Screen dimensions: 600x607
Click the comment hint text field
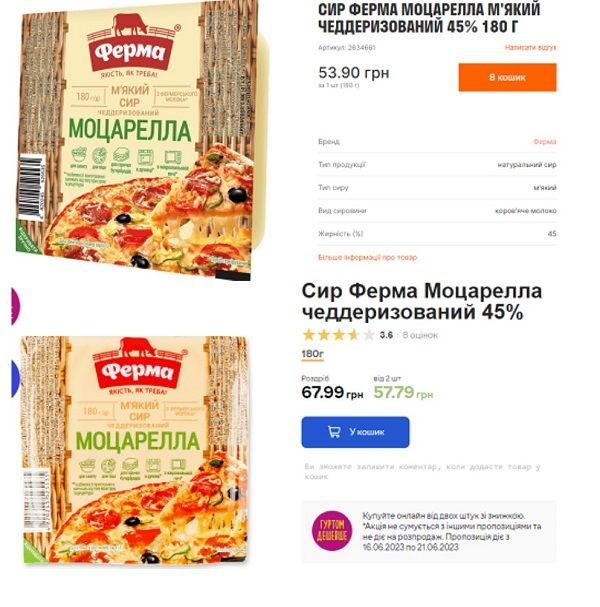click(422, 471)
